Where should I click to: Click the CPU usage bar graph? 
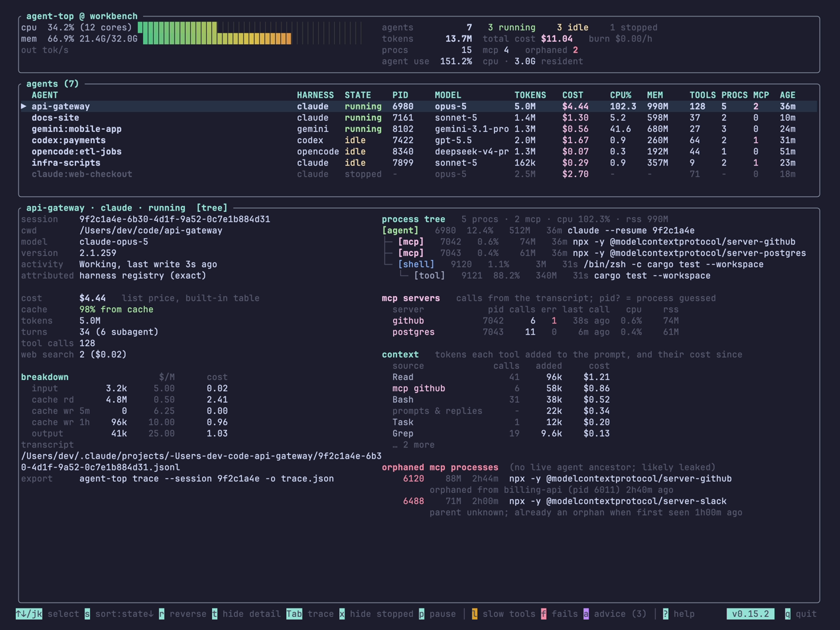[x=251, y=28]
